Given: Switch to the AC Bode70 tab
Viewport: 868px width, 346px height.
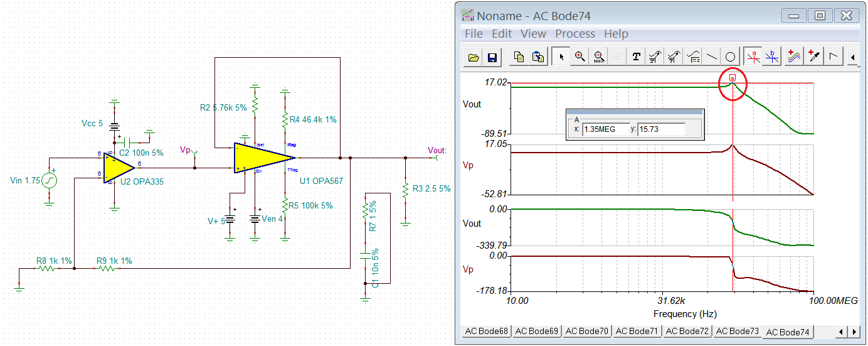Looking at the screenshot, I should [x=586, y=331].
